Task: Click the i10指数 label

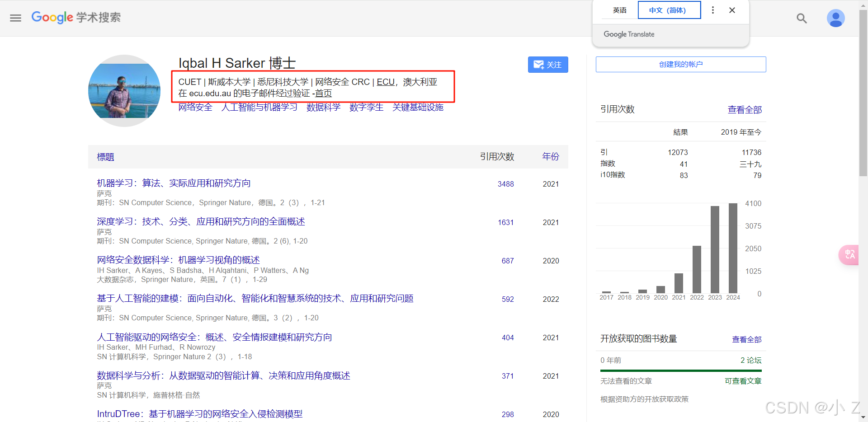Action: point(613,175)
